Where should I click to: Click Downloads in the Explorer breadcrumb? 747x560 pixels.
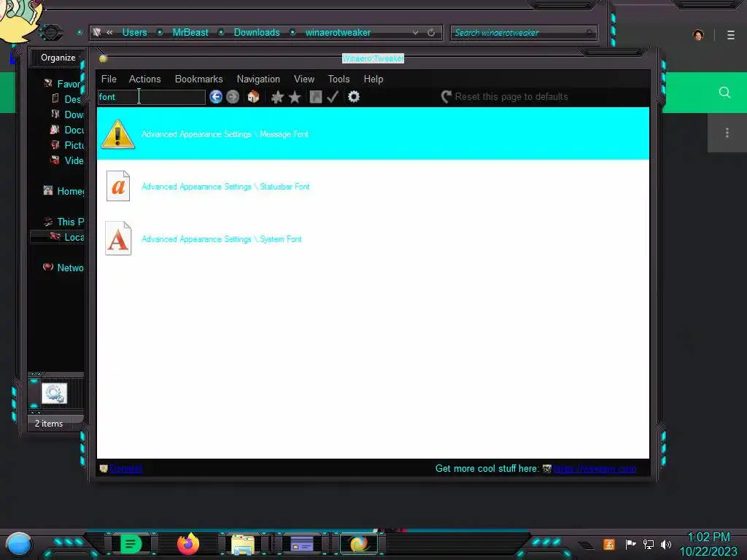point(256,32)
